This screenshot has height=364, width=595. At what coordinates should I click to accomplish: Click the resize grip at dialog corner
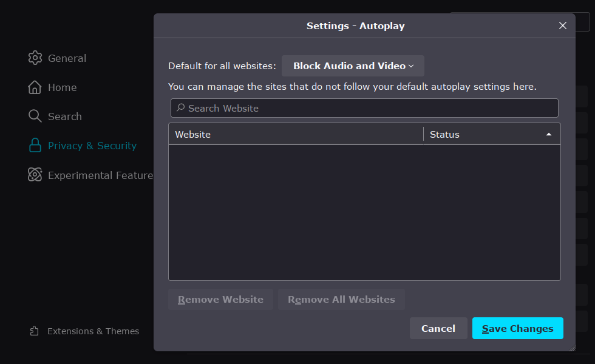tap(571, 348)
